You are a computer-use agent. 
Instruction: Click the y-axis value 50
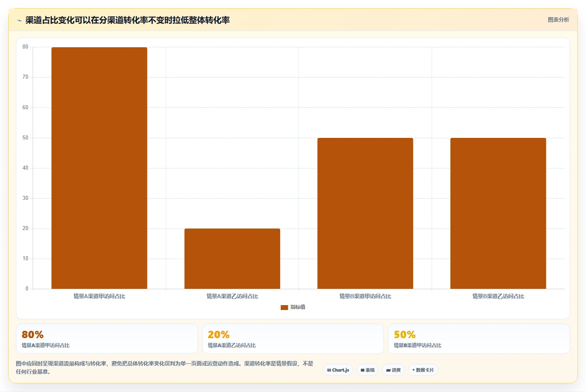25,138
